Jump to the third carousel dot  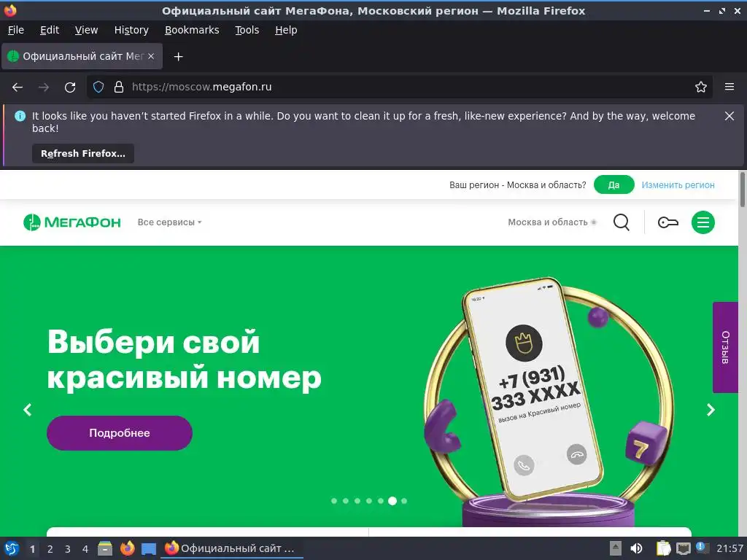357,500
